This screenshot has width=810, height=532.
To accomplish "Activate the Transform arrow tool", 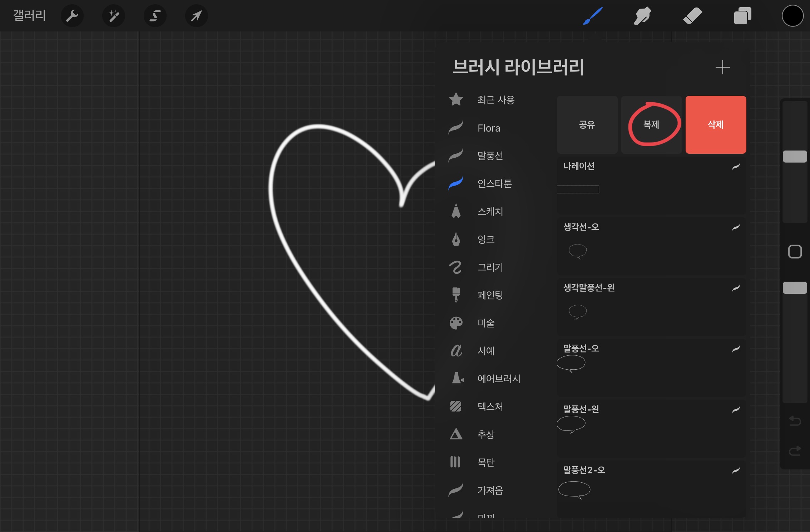I will click(x=196, y=16).
